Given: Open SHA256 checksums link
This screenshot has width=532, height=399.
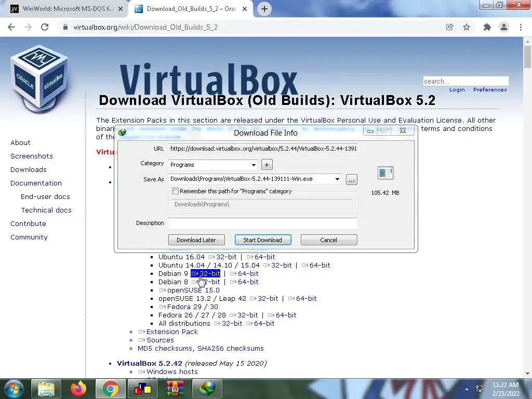Looking at the screenshot, I should [231, 349].
